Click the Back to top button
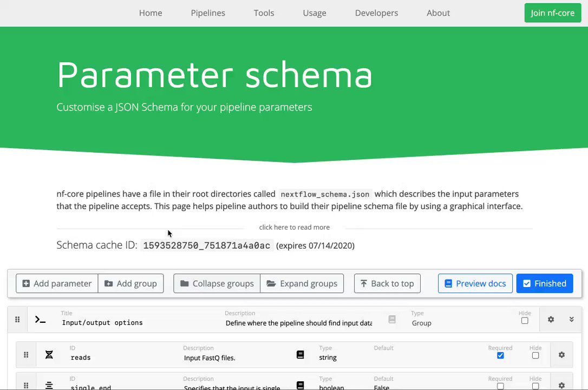 [387, 283]
